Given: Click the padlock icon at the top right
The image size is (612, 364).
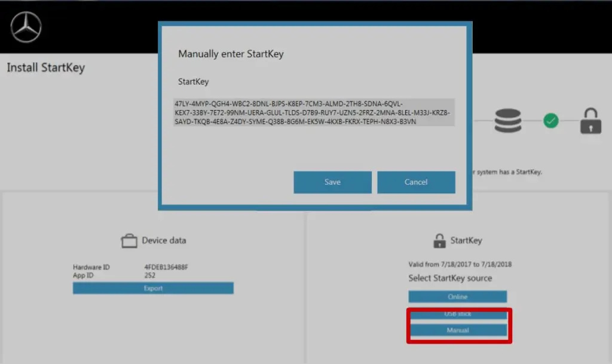Looking at the screenshot, I should point(590,121).
